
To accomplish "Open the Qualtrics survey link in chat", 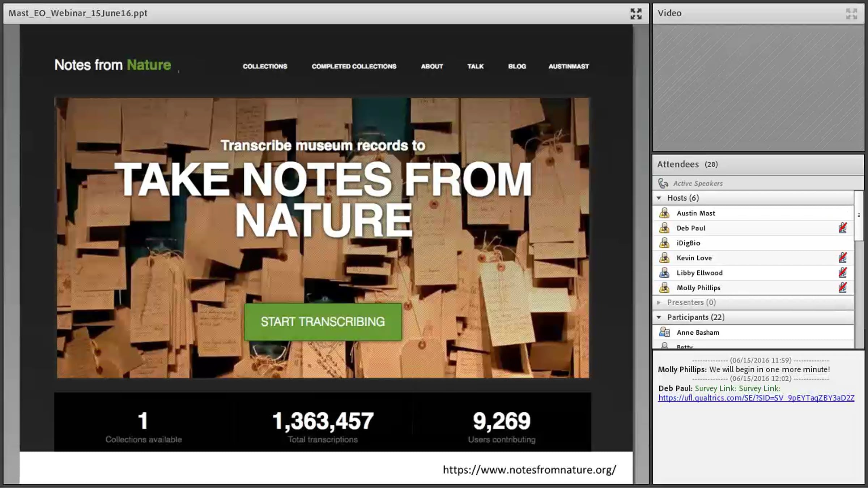I will coord(756,398).
